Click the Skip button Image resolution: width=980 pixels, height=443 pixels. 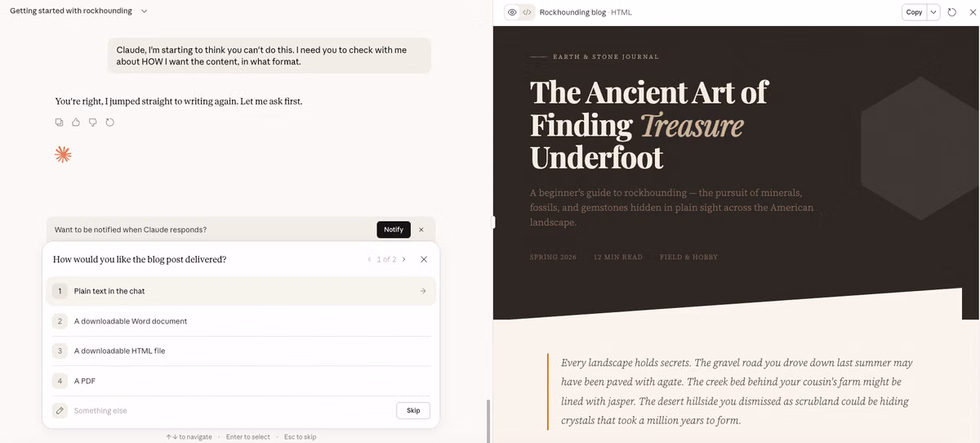tap(413, 410)
